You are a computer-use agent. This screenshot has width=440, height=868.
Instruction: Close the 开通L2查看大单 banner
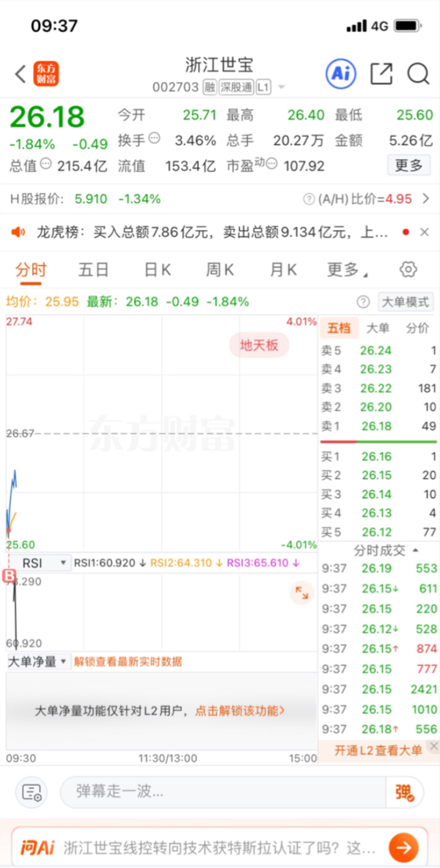434,746
